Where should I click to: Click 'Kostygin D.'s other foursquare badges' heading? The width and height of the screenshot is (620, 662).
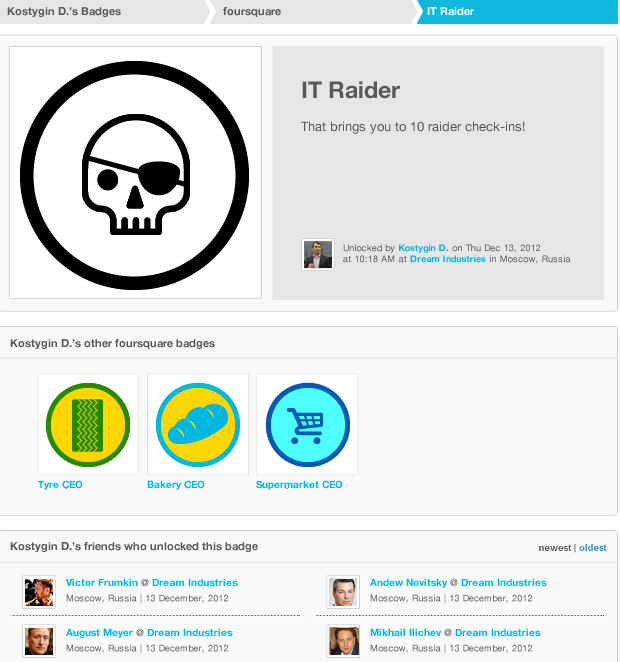[x=112, y=343]
